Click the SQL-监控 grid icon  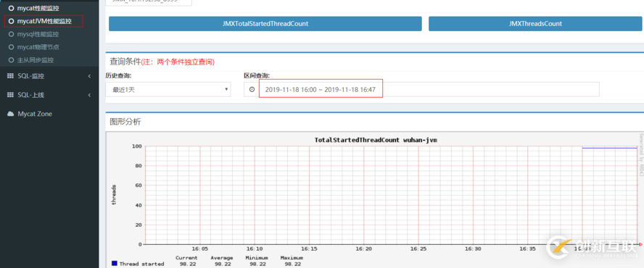[x=11, y=76]
